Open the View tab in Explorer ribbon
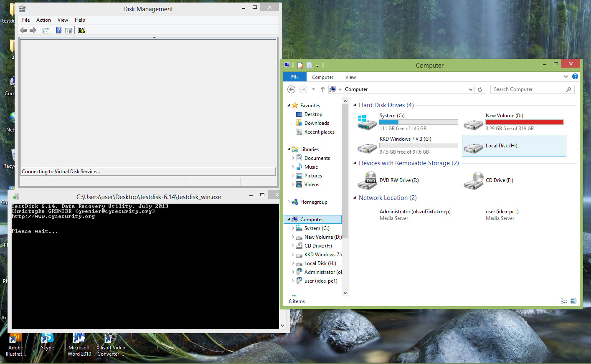 coord(350,77)
